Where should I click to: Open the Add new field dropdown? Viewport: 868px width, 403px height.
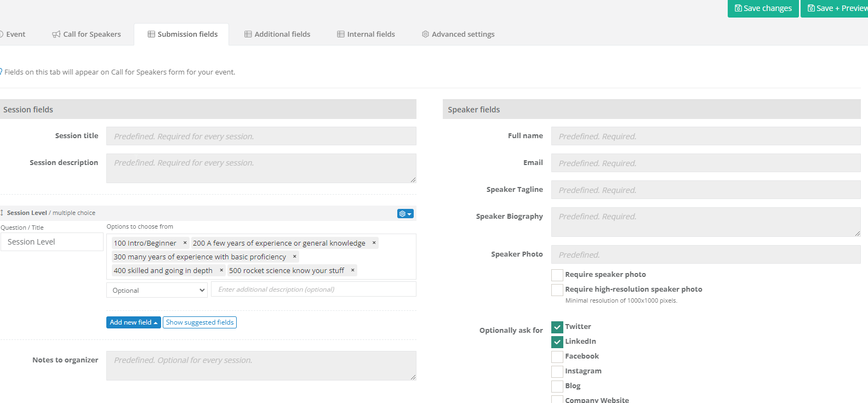(x=134, y=322)
